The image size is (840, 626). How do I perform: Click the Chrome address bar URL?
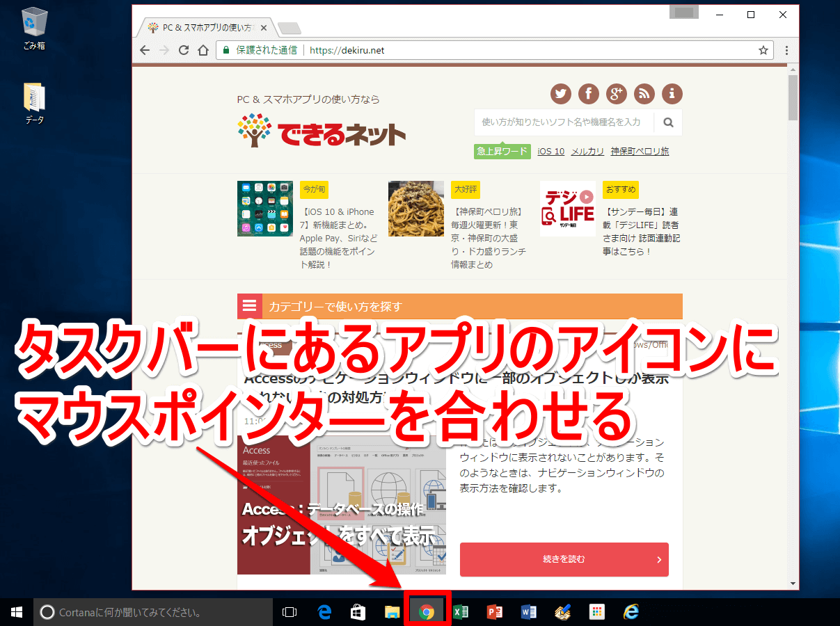[347, 50]
